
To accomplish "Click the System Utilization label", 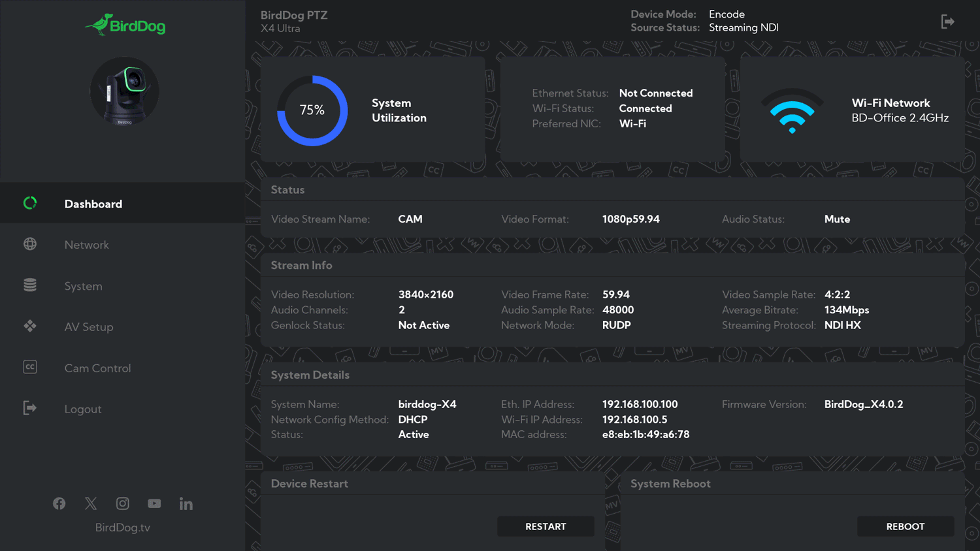I will pyautogui.click(x=399, y=110).
